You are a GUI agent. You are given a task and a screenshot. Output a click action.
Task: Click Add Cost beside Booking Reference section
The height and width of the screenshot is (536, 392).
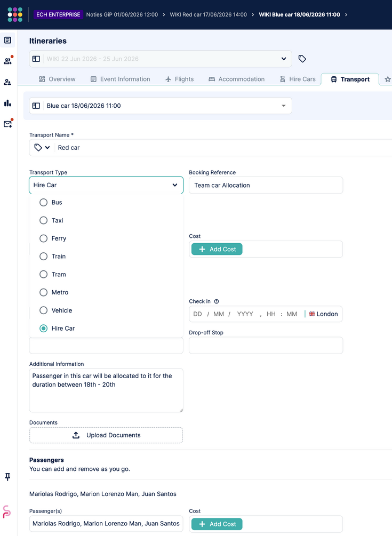click(217, 249)
